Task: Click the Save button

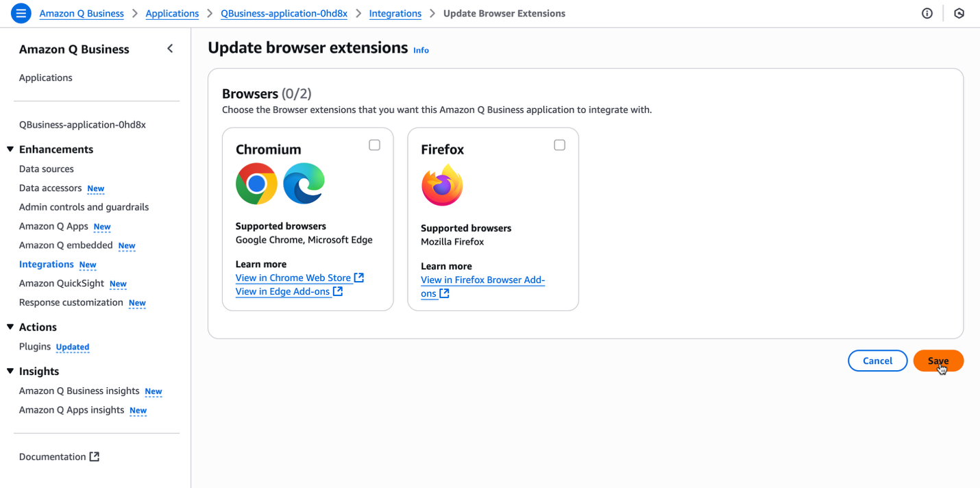Action: pos(938,361)
